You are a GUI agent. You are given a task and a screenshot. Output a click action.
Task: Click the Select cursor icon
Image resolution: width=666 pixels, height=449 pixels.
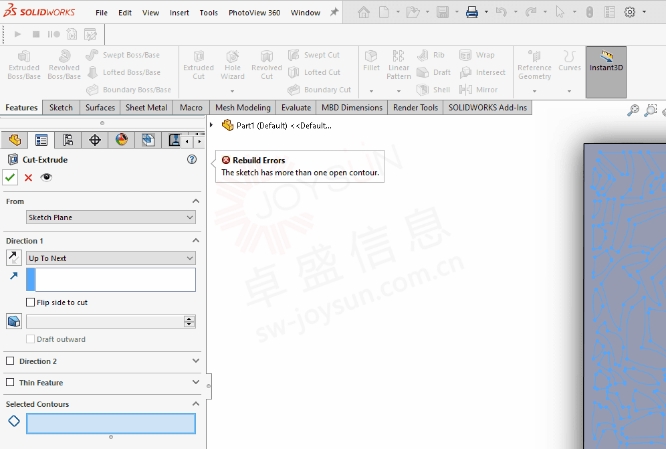pyautogui.click(x=560, y=12)
